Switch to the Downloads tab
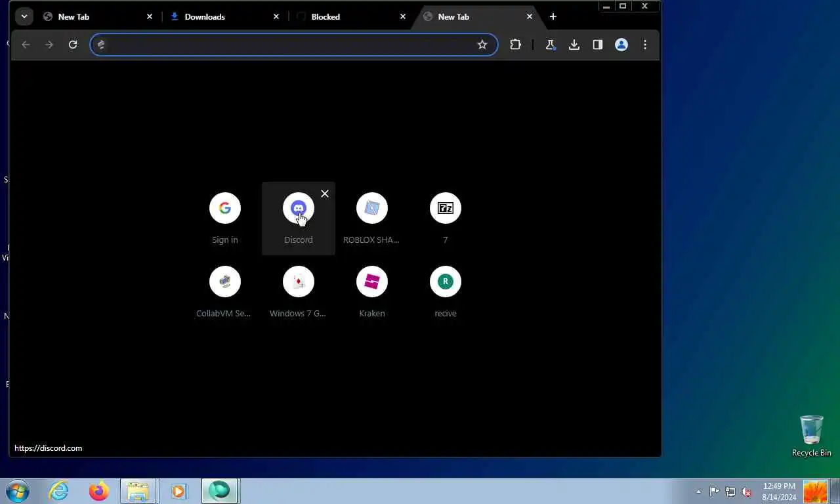 [x=224, y=16]
